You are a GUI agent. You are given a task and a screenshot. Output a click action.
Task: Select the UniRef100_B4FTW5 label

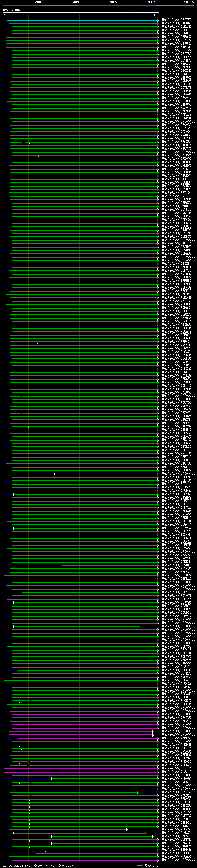click(x=176, y=47)
